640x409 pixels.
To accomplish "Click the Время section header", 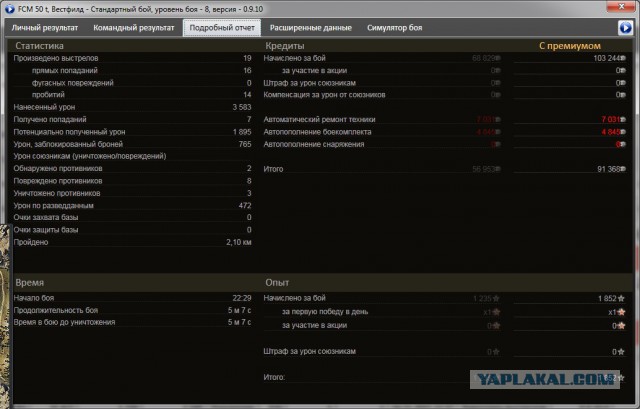I will 29,282.
